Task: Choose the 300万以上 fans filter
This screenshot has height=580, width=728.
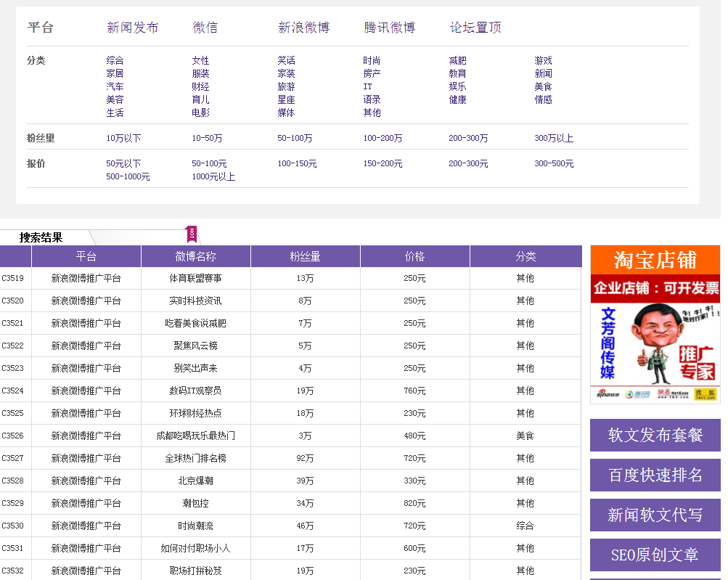Action: [x=554, y=138]
